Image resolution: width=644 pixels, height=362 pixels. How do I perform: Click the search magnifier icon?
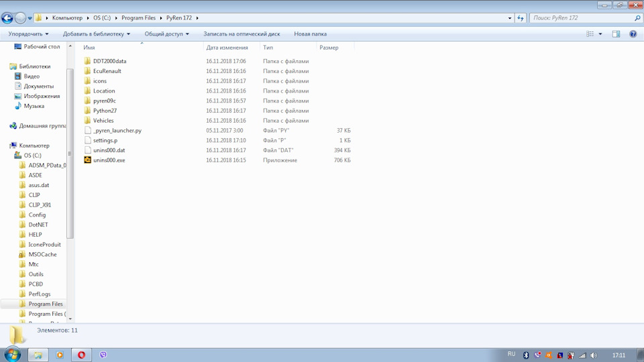[637, 18]
